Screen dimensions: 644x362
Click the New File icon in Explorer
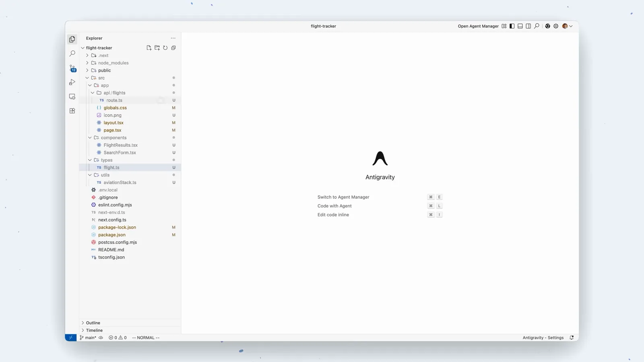[x=149, y=48]
